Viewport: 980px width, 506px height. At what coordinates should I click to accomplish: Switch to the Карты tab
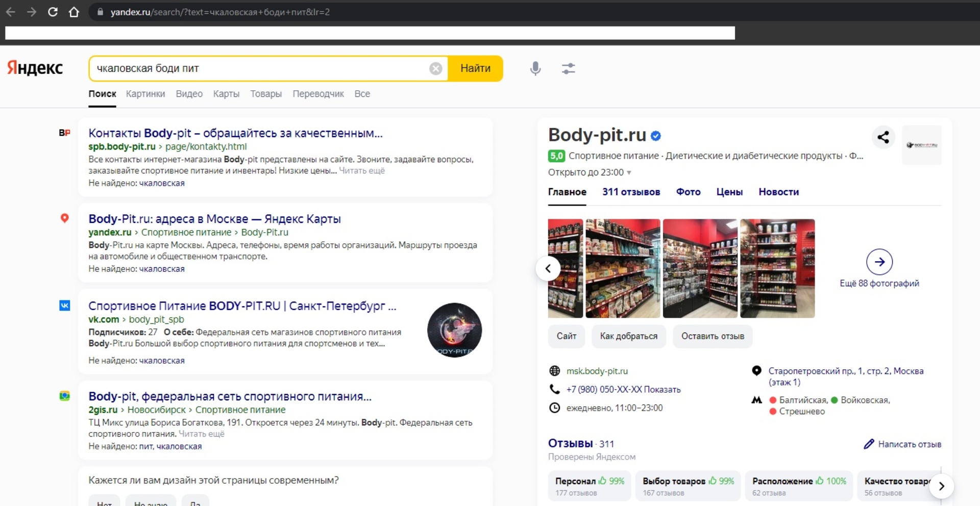click(x=226, y=94)
